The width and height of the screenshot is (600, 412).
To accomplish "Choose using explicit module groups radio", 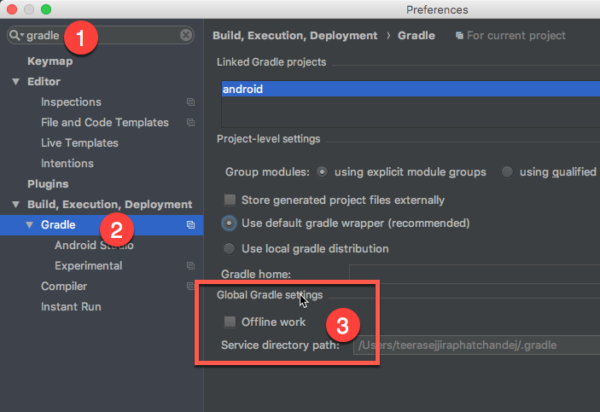I will point(322,172).
